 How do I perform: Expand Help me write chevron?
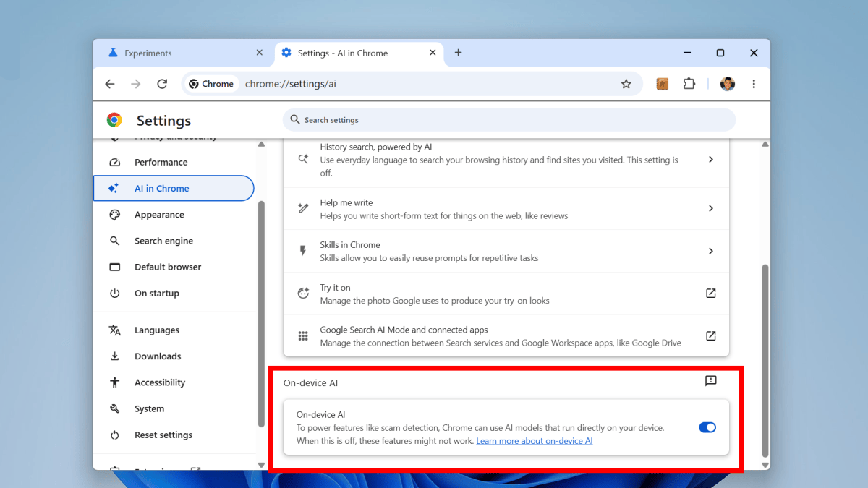point(711,208)
